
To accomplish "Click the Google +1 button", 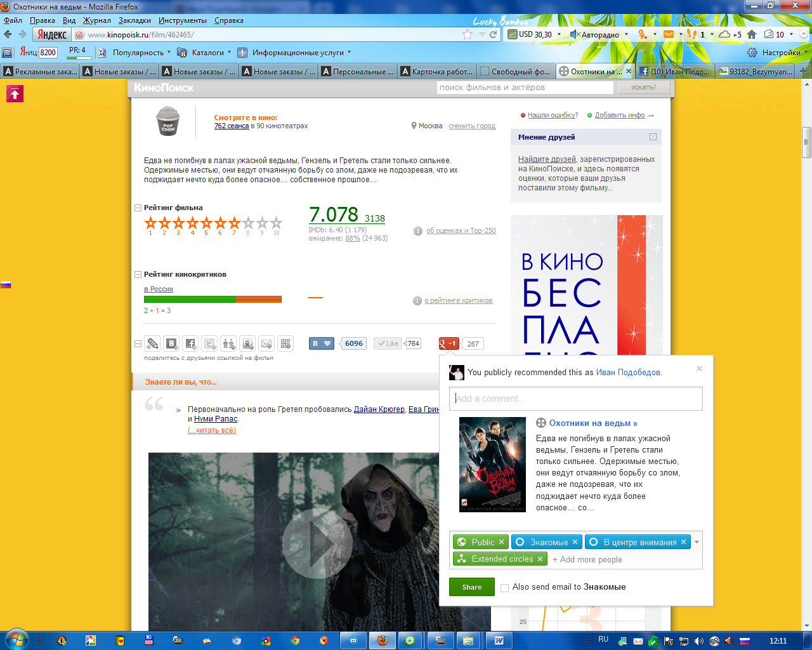I will click(449, 343).
